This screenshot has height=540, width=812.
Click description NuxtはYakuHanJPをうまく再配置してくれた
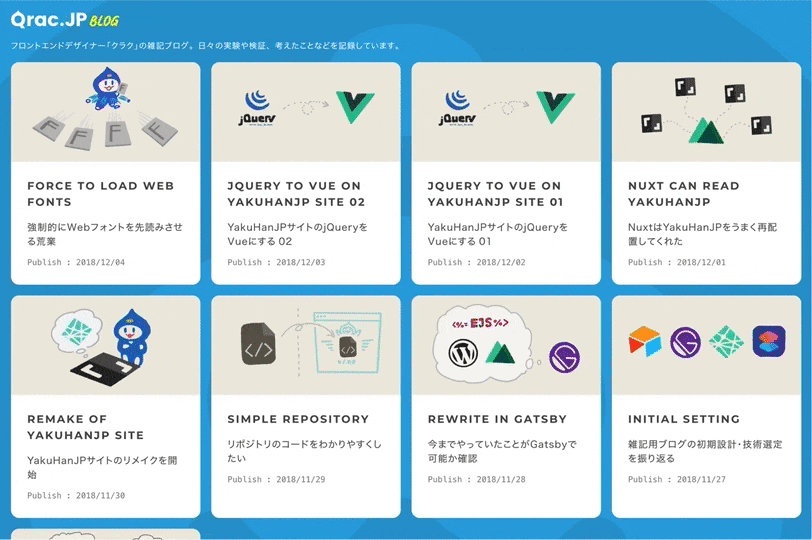702,234
